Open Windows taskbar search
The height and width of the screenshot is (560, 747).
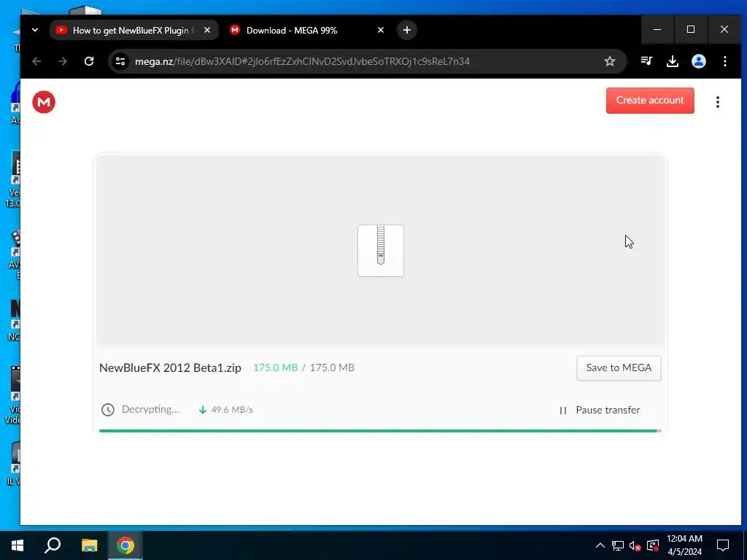coord(53,545)
